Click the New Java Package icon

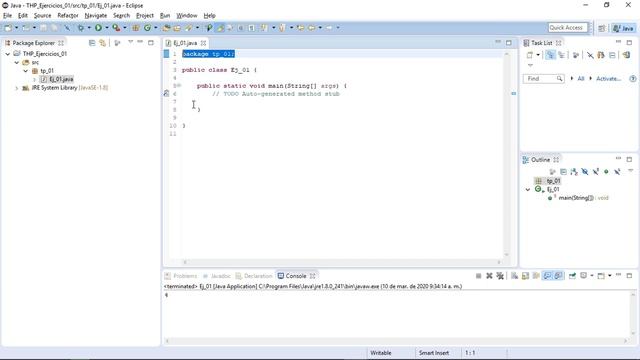click(136, 28)
